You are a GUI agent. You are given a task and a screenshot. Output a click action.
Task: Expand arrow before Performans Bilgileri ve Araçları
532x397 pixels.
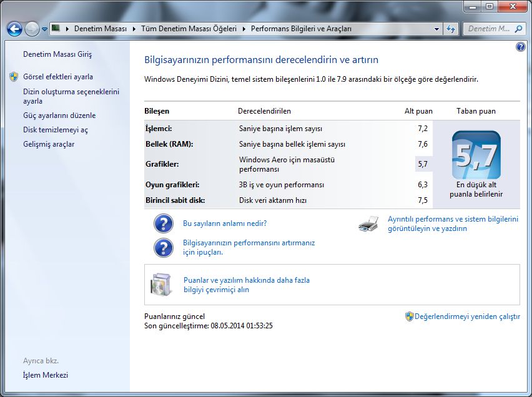[244, 29]
